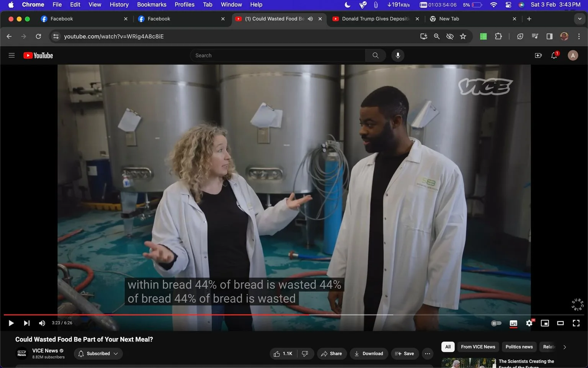Screen dimensions: 588x368
Task: Toggle theater mode view
Action: coord(560,323)
